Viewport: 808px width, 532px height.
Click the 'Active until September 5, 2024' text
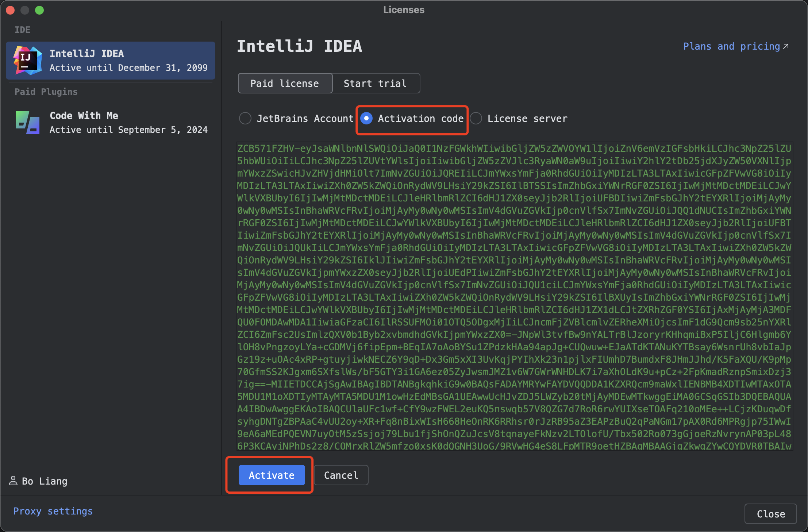pyautogui.click(x=128, y=130)
